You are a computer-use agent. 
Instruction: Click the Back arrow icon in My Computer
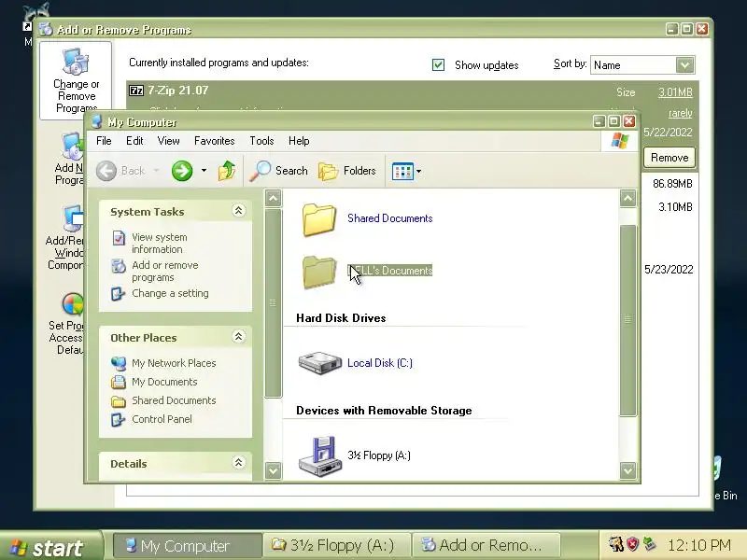pos(106,171)
